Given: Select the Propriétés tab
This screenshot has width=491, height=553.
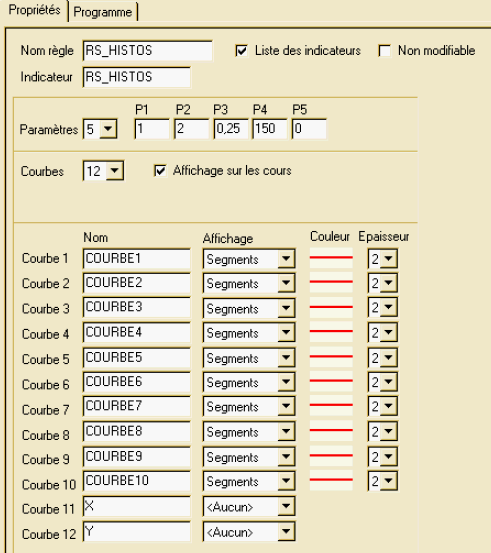Looking at the screenshot, I should 34,10.
